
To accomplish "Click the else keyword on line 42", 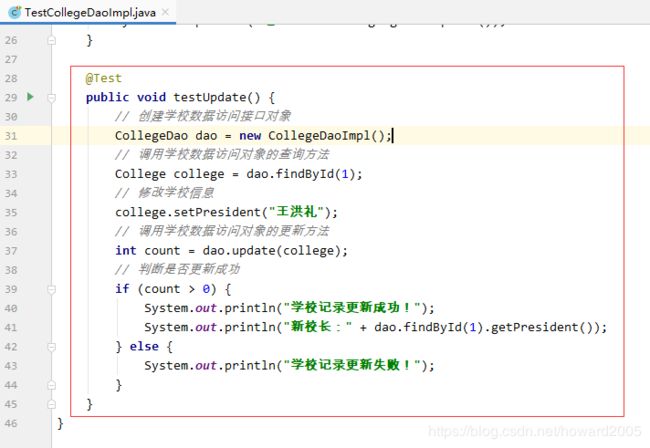I will (x=144, y=346).
